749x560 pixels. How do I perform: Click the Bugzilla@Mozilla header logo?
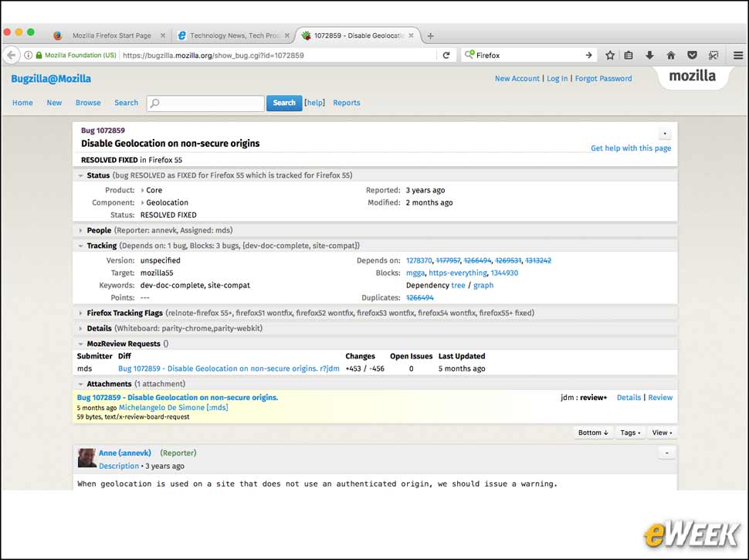click(51, 79)
